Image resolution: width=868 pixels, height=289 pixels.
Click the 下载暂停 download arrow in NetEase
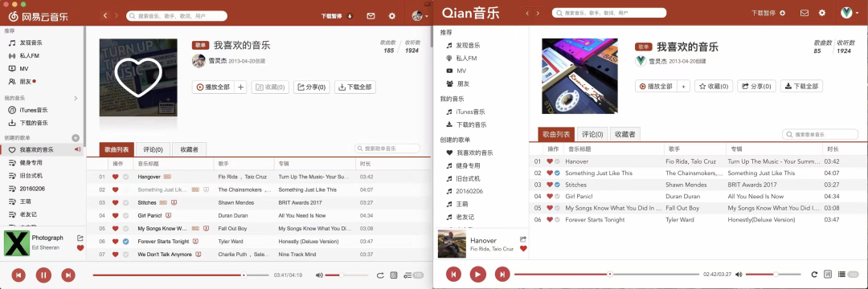350,16
